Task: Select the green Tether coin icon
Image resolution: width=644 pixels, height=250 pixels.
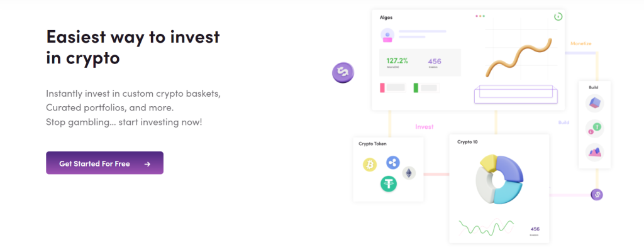Action: point(389,183)
